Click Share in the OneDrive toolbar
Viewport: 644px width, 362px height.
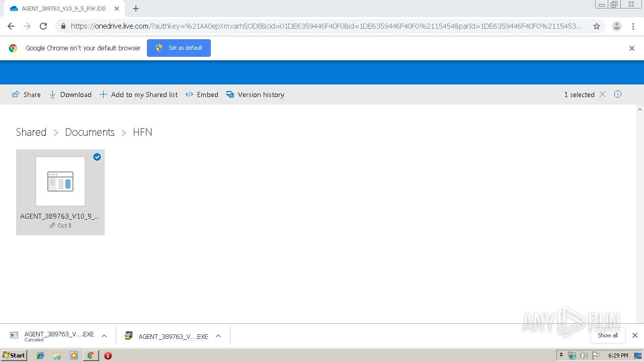[x=26, y=95]
